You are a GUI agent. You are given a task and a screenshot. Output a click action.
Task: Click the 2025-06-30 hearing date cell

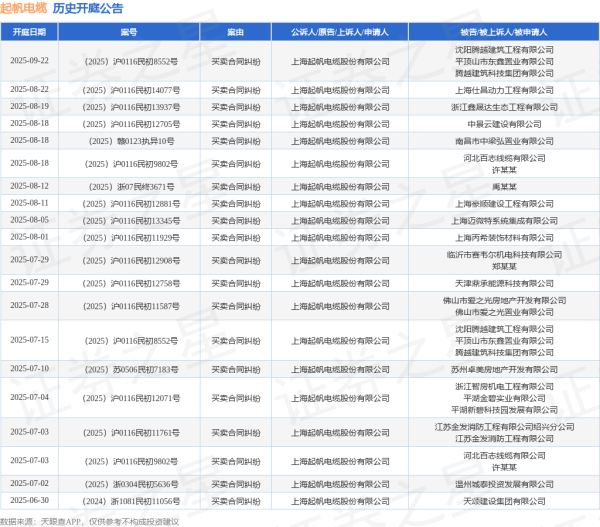pos(29,498)
